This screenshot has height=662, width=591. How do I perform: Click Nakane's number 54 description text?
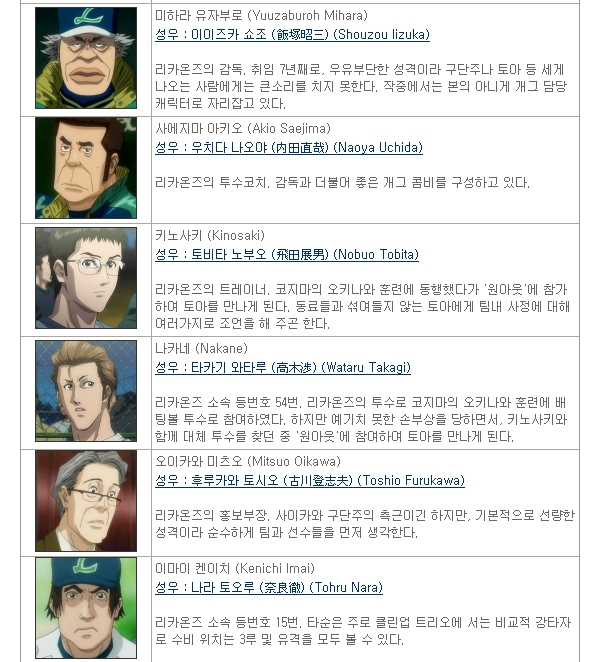point(361,419)
